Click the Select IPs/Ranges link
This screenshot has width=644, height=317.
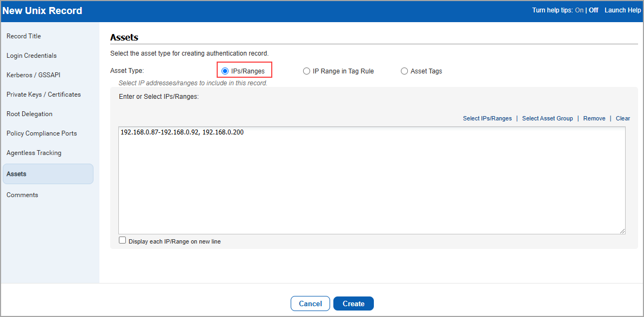487,118
